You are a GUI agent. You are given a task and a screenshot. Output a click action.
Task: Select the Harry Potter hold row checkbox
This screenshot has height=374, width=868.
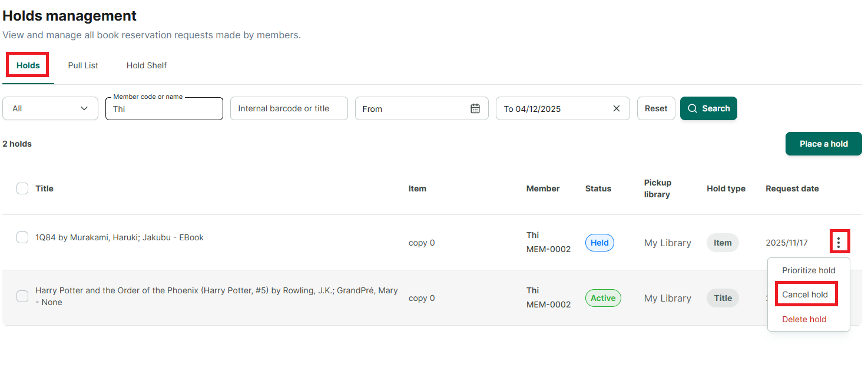pyautogui.click(x=22, y=296)
